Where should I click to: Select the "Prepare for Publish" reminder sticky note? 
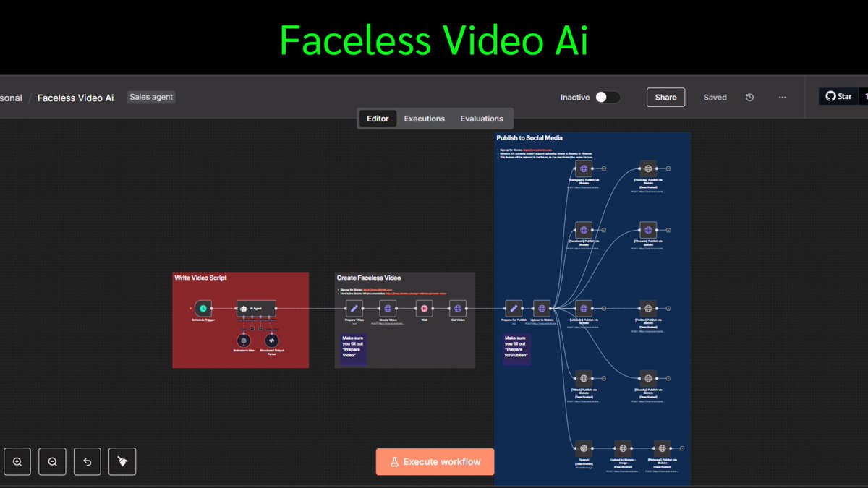point(517,348)
